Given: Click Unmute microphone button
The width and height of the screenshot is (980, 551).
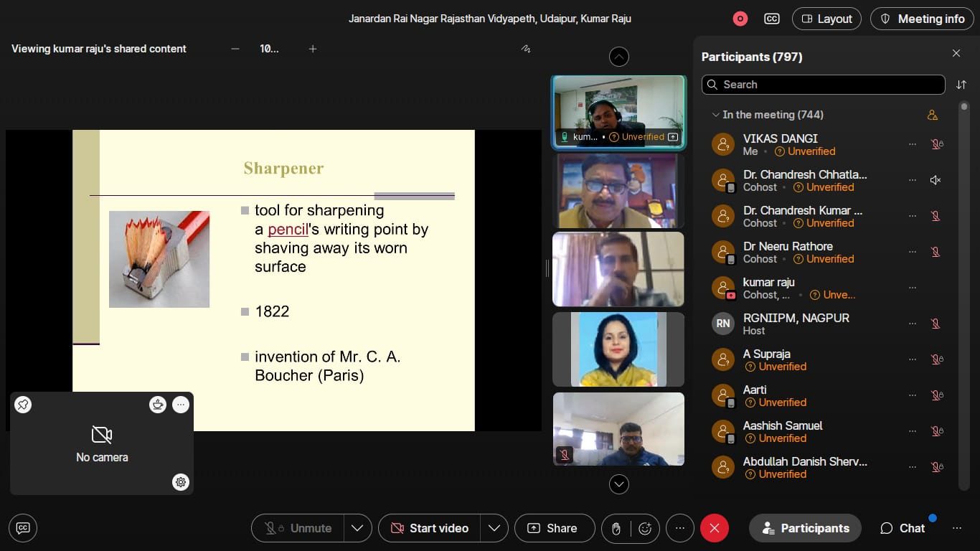Looking at the screenshot, I should [x=298, y=528].
